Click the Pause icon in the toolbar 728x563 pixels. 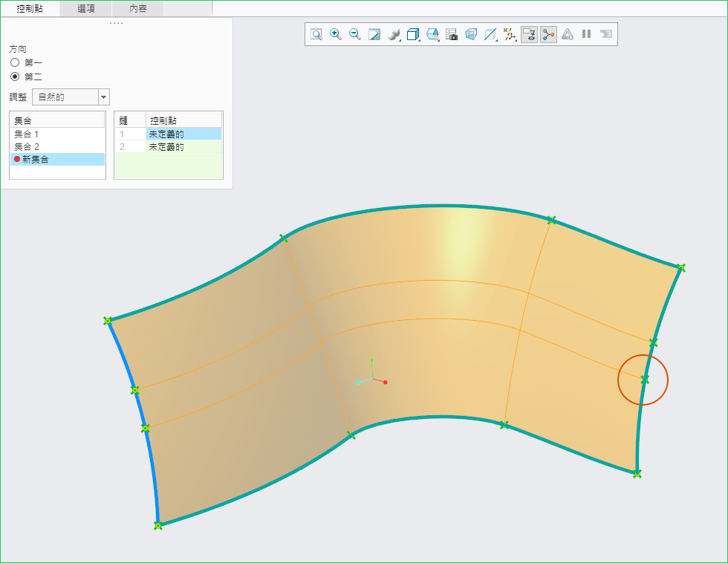tap(587, 34)
